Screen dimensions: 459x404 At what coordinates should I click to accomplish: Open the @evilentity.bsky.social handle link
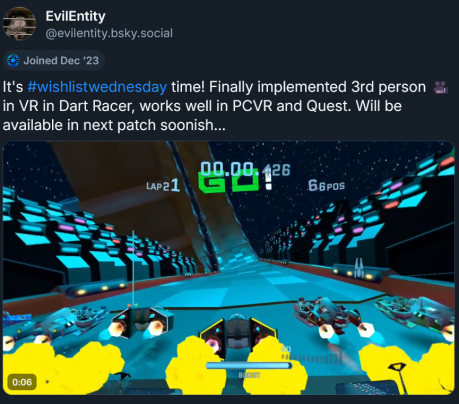tap(109, 33)
